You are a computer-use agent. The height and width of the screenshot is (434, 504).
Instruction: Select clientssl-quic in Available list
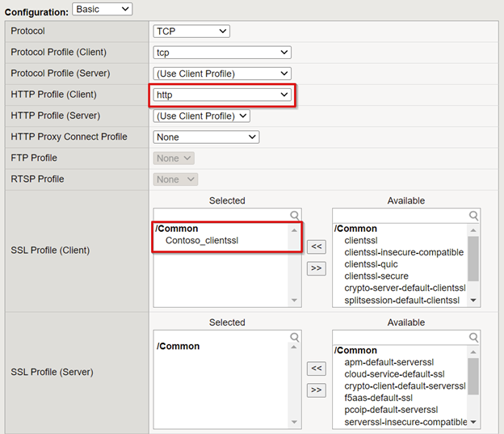pos(371,264)
